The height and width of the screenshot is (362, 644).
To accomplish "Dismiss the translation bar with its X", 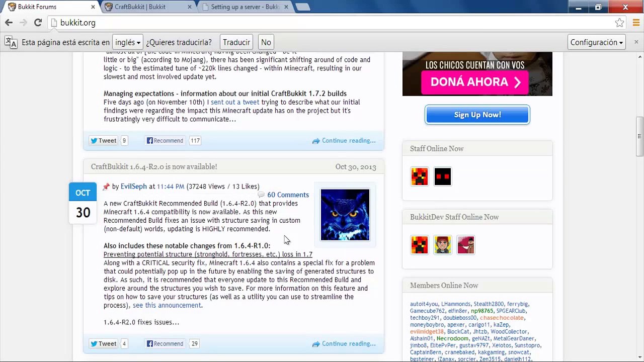I will [636, 42].
